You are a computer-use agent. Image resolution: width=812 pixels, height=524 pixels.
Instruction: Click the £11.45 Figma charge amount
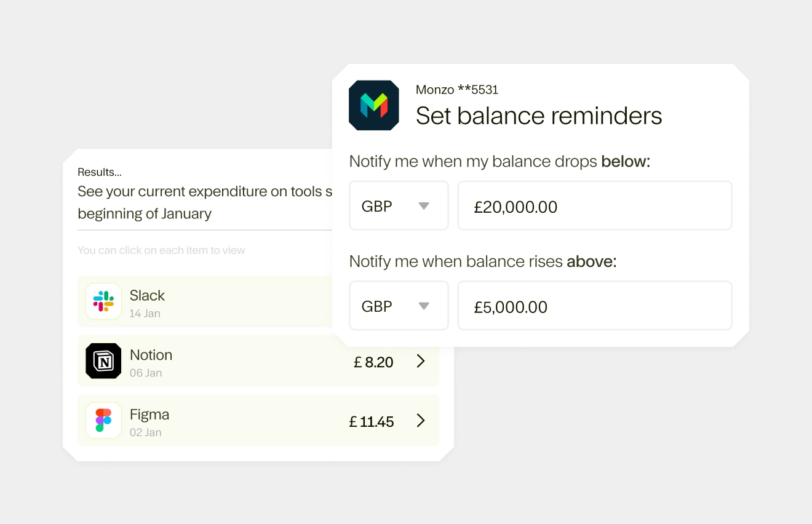(x=371, y=421)
